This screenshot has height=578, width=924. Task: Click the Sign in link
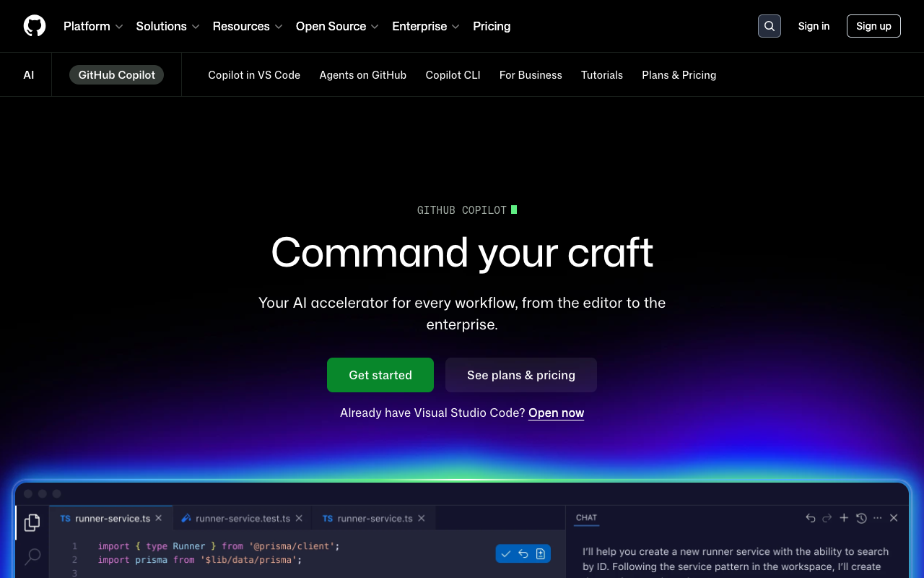[814, 26]
